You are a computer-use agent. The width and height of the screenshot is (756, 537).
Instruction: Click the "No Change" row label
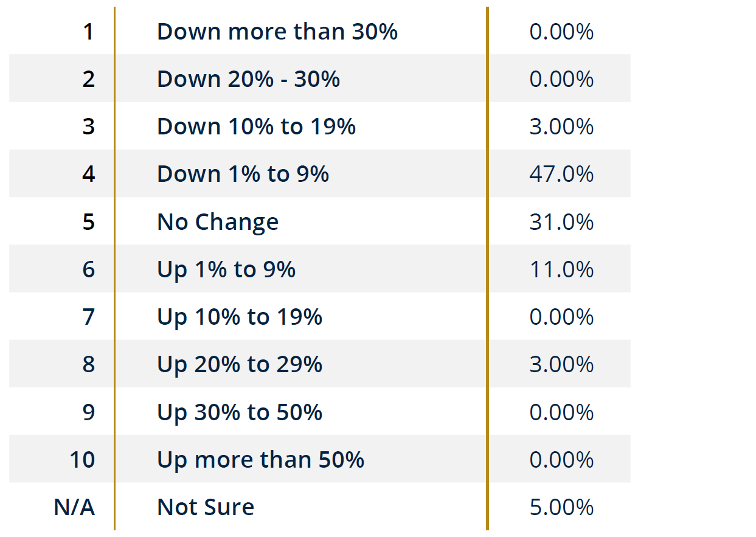coord(218,222)
